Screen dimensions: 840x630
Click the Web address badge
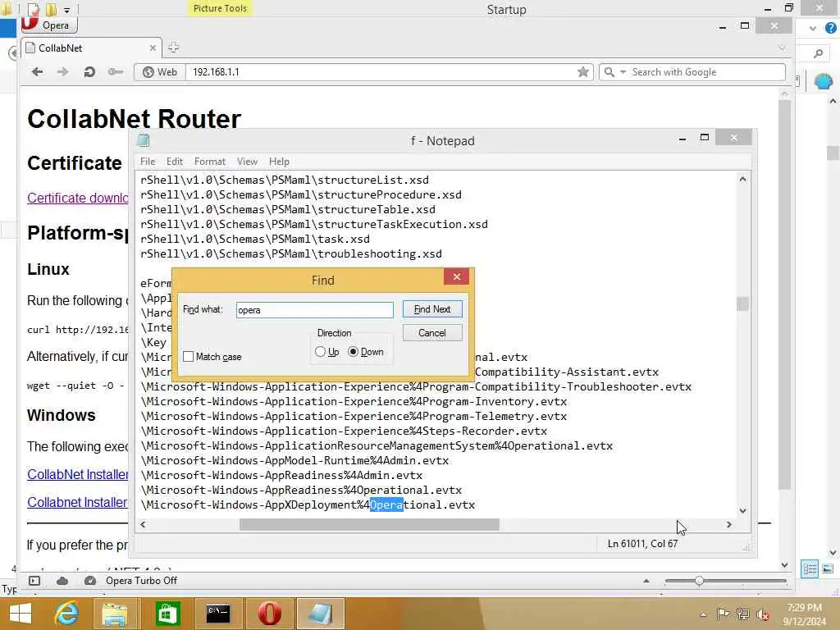pyautogui.click(x=160, y=72)
